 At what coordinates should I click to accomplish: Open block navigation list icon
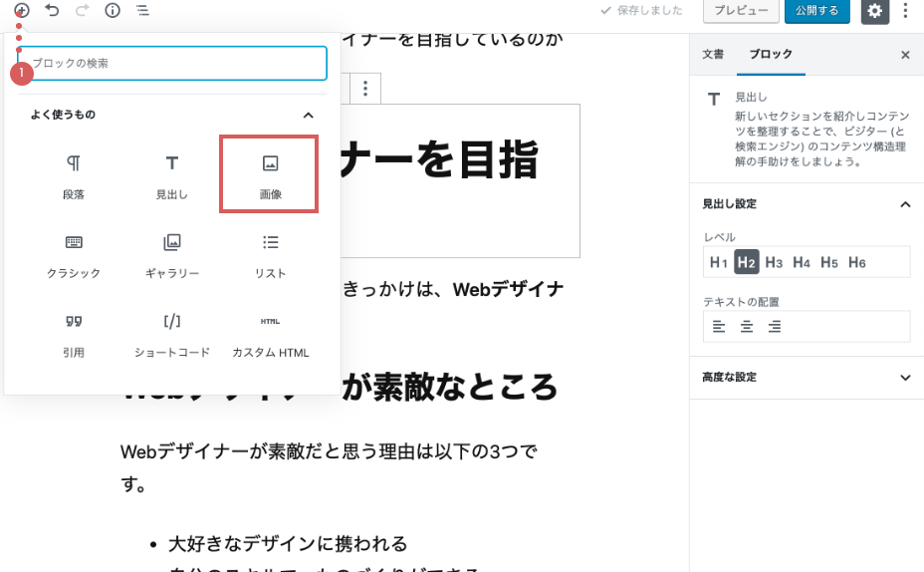pos(142,11)
